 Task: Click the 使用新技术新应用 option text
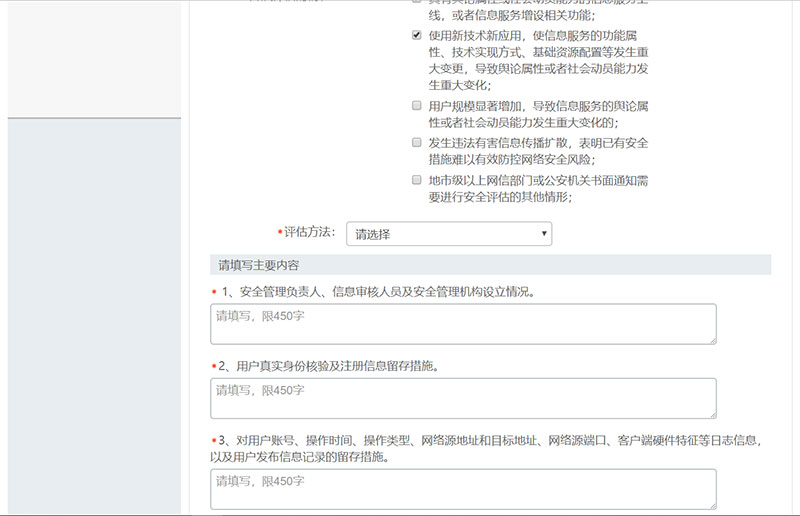538,60
